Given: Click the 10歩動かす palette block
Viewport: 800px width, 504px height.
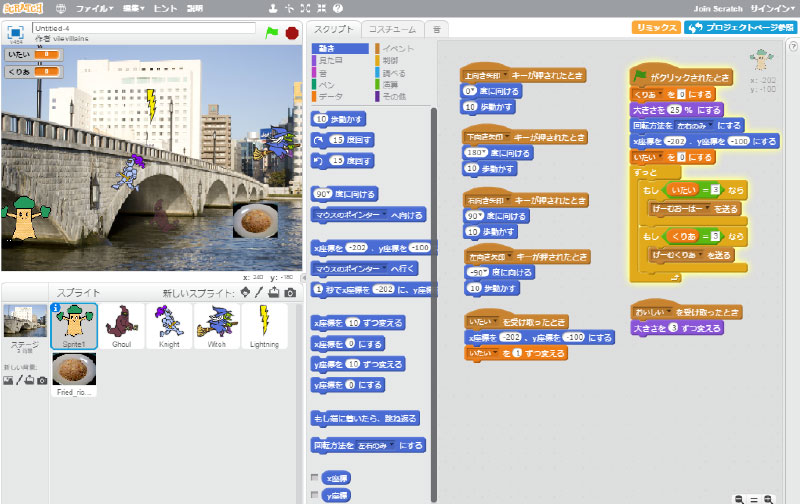Looking at the screenshot, I should click(x=338, y=119).
